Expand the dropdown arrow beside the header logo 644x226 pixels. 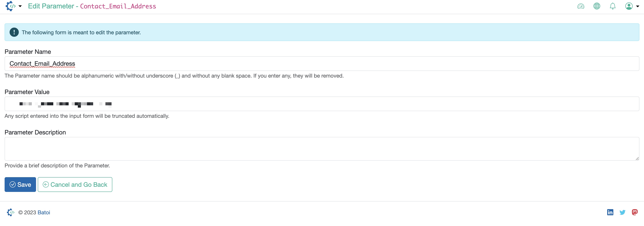(x=20, y=6)
